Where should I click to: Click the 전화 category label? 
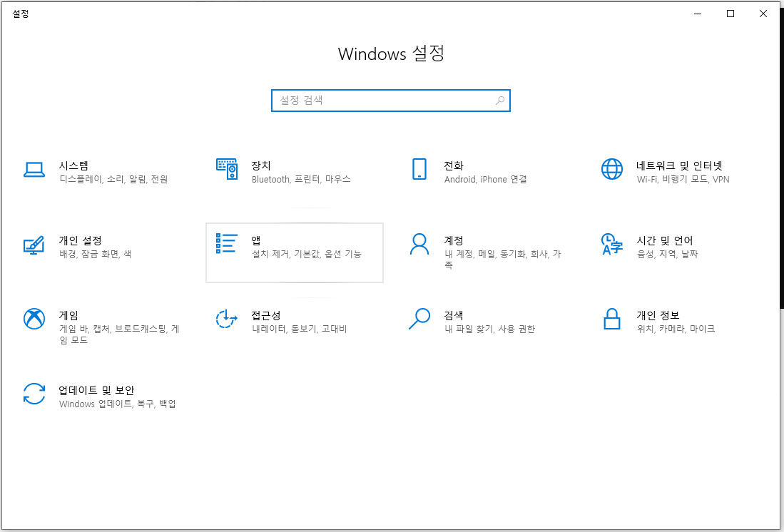(x=454, y=165)
